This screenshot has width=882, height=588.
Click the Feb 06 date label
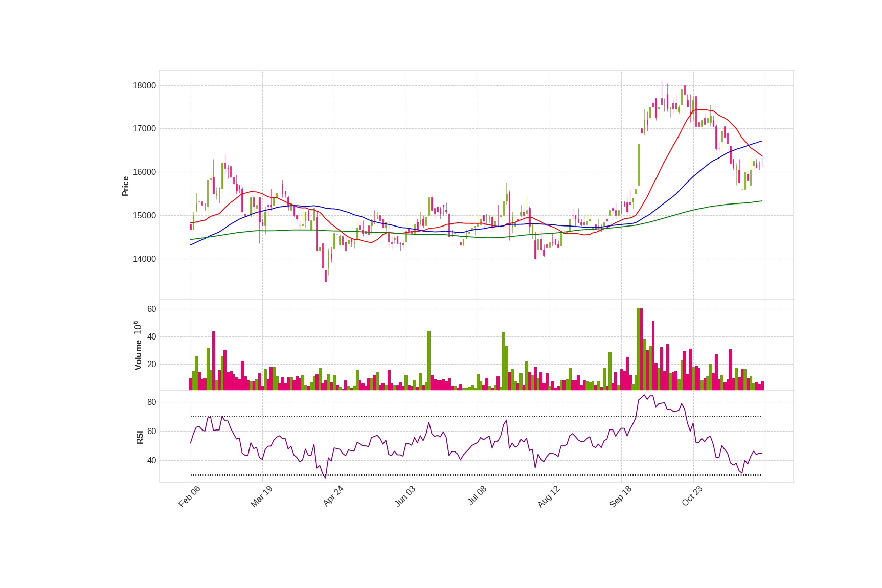point(189,496)
